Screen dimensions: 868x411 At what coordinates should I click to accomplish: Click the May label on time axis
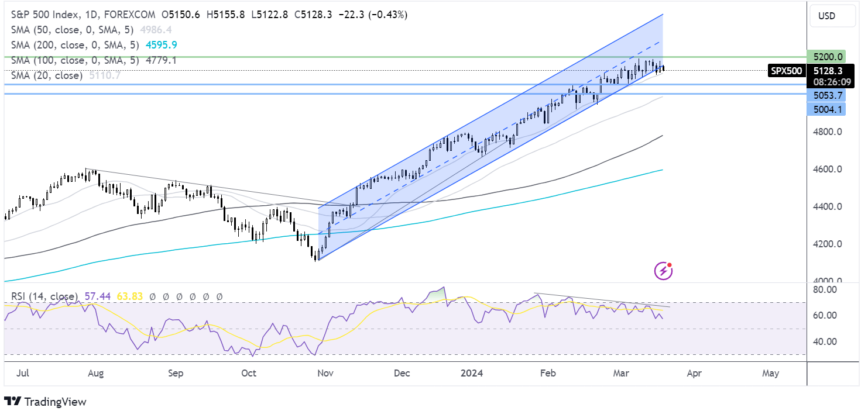[x=771, y=372]
